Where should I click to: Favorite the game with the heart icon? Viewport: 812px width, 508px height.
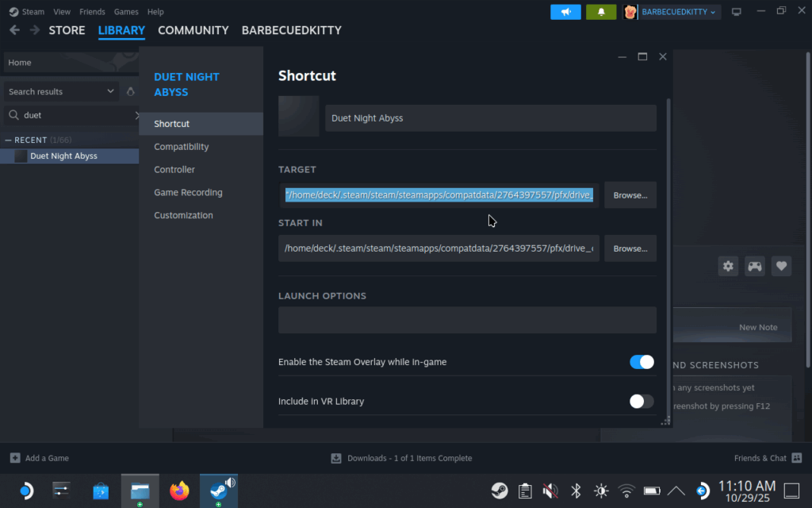(781, 266)
